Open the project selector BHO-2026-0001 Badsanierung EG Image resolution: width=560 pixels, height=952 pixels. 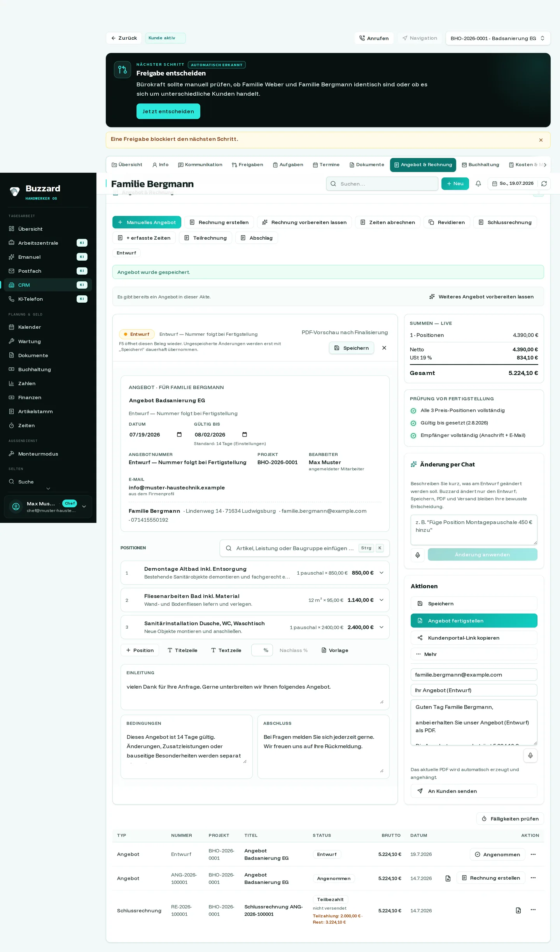click(498, 38)
